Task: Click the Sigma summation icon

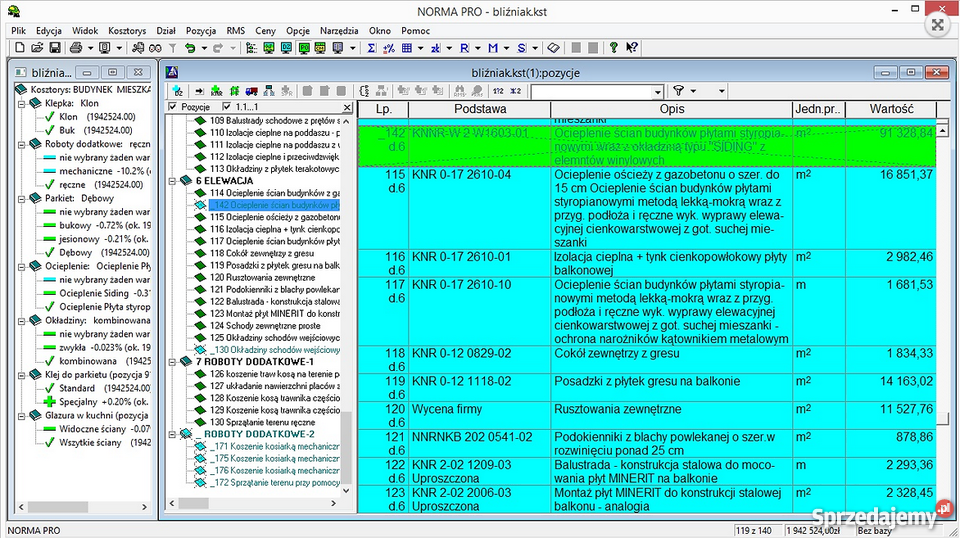Action: tap(372, 48)
